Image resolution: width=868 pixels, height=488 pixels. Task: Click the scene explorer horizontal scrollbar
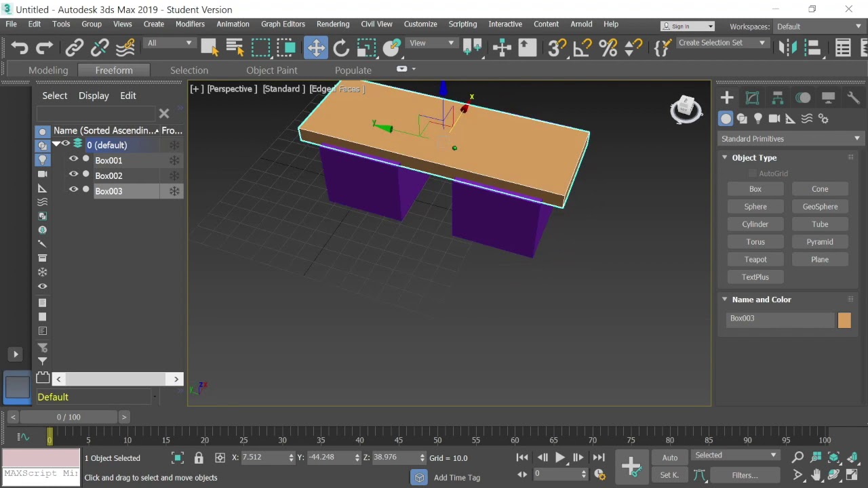[x=117, y=379]
